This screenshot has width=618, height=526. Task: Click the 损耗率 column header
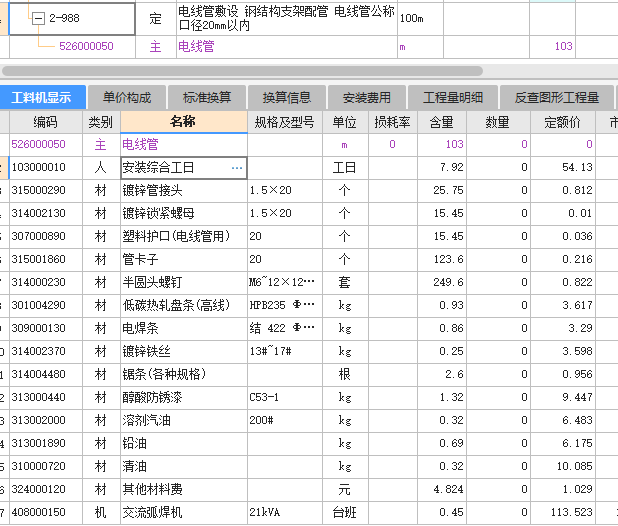click(393, 122)
